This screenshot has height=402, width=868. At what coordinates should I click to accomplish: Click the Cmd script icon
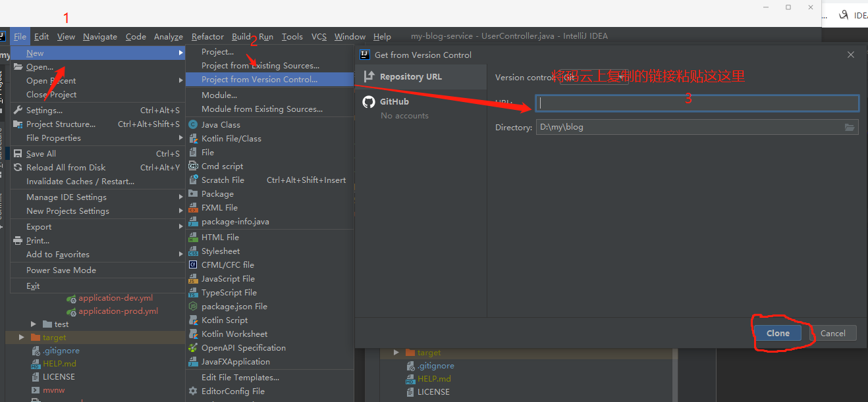193,166
